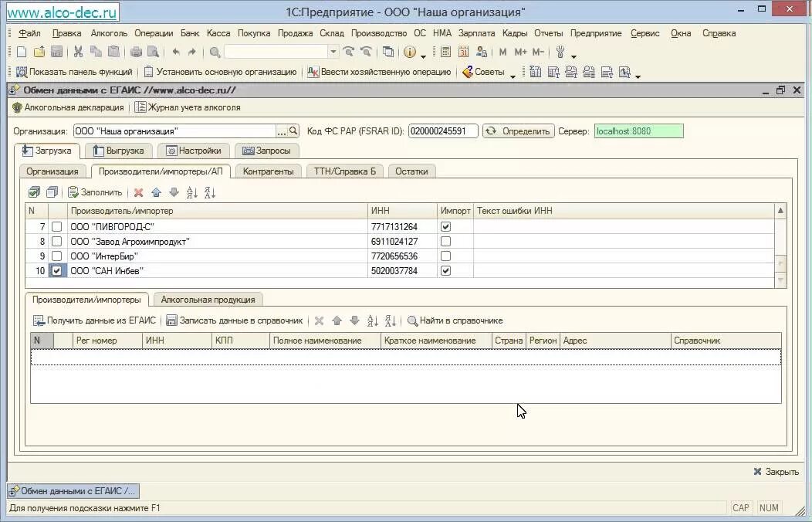Click the Help info icon
Image resolution: width=812 pixels, height=522 pixels.
click(x=410, y=52)
